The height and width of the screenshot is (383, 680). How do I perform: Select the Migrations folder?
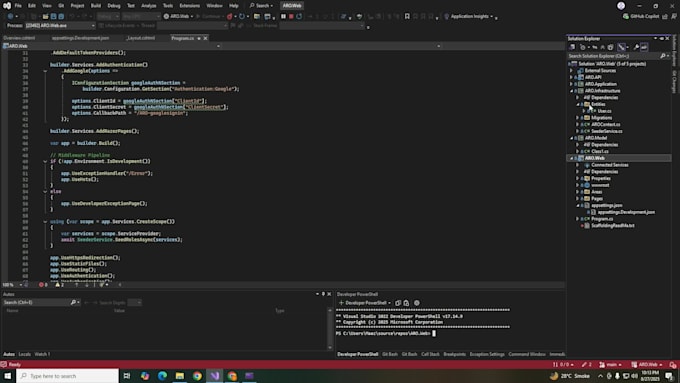click(601, 118)
